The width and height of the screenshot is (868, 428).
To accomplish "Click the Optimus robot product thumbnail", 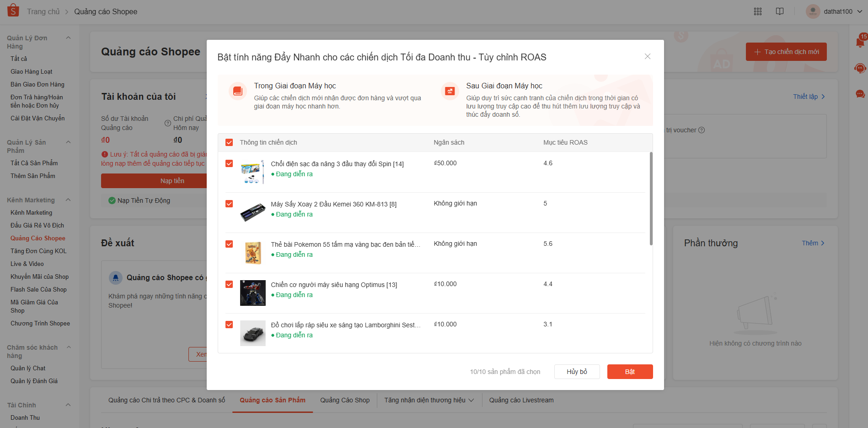I will tap(252, 293).
